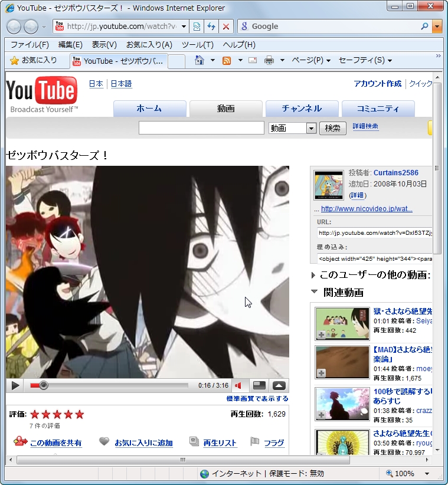
Task: Open the ツール(T) menu
Action: pyautogui.click(x=197, y=45)
